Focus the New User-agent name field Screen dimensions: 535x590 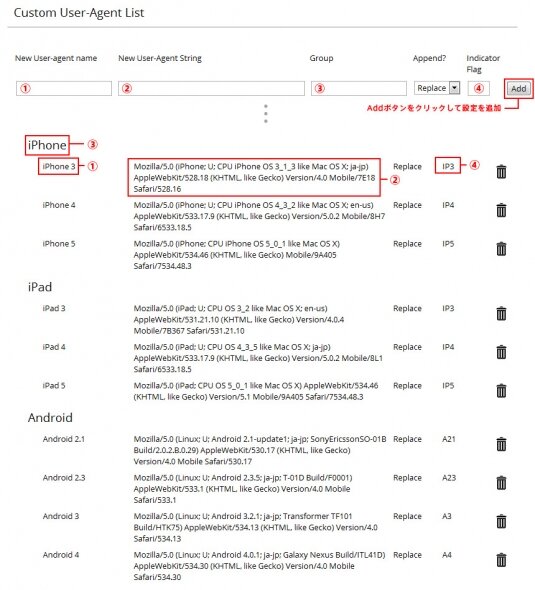click(x=64, y=88)
